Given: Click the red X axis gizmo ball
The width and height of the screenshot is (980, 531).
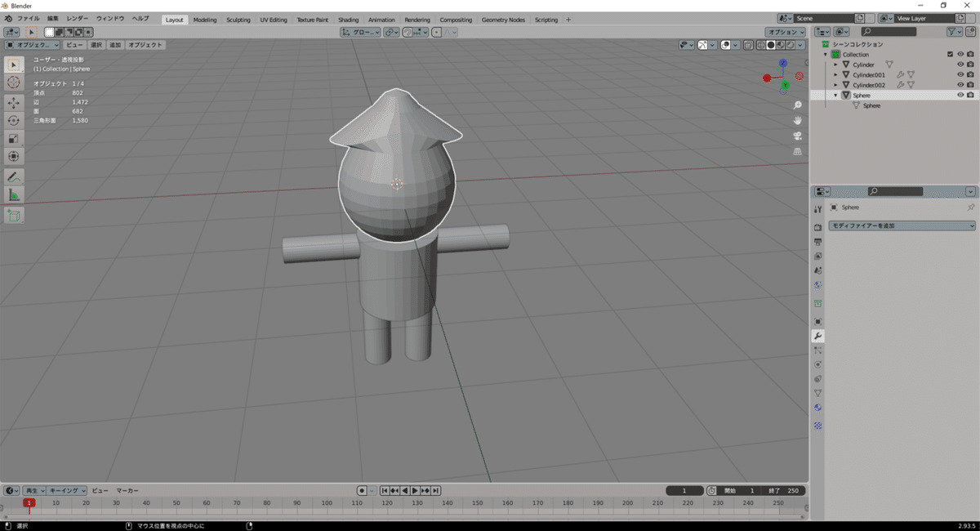Looking at the screenshot, I should [767, 78].
